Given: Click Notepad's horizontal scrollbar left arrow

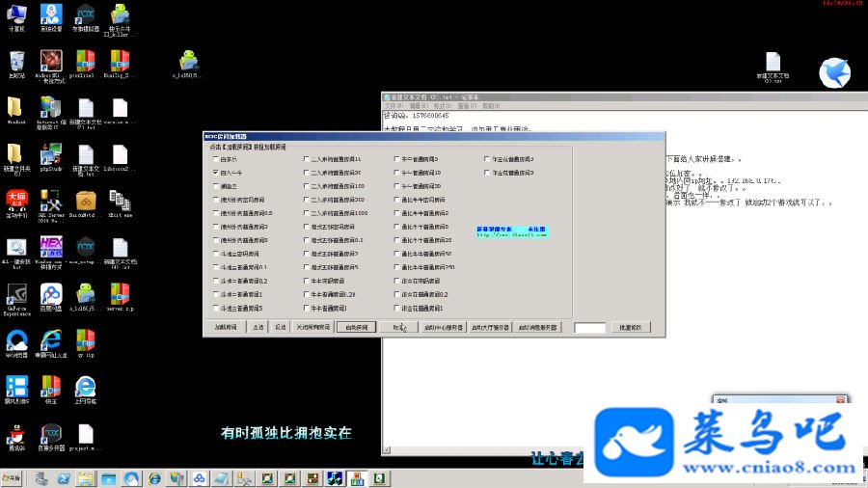Looking at the screenshot, I should 387,450.
